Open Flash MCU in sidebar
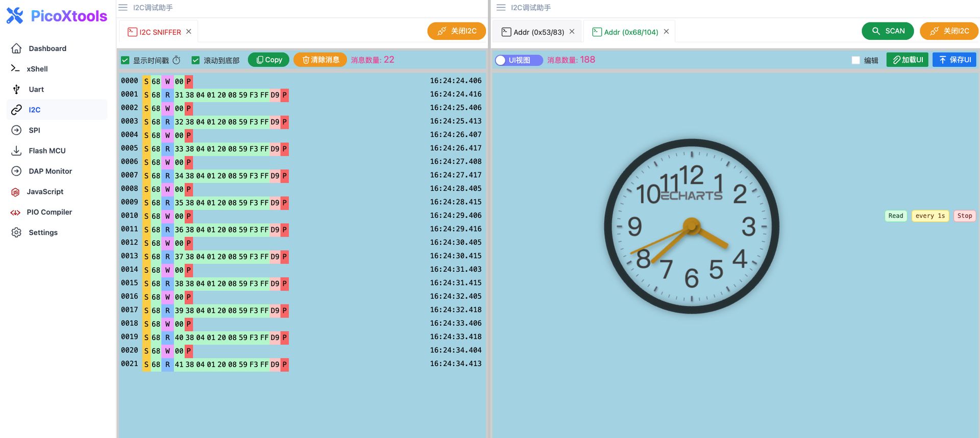Image resolution: width=980 pixels, height=438 pixels. (x=47, y=150)
